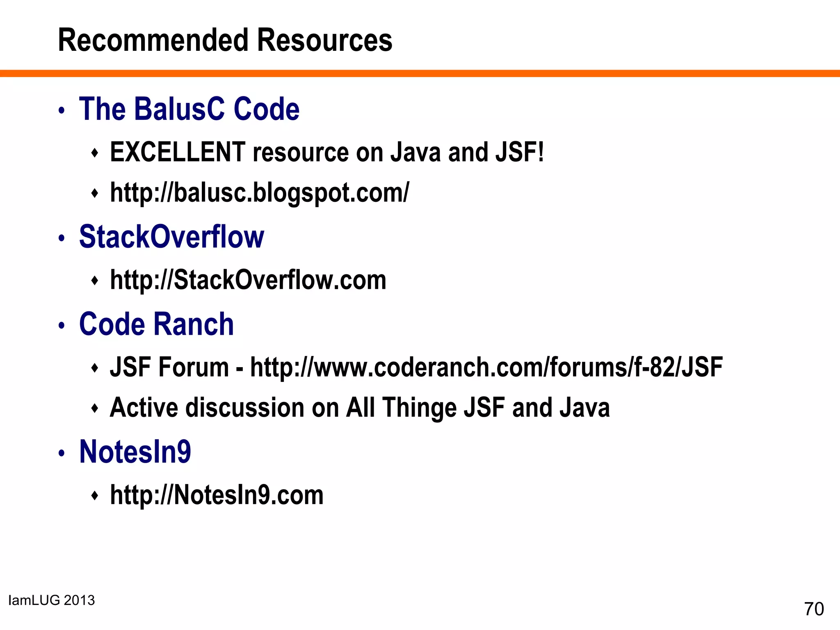840x630 pixels.
Task: Click the slide number 70
Action: (814, 609)
